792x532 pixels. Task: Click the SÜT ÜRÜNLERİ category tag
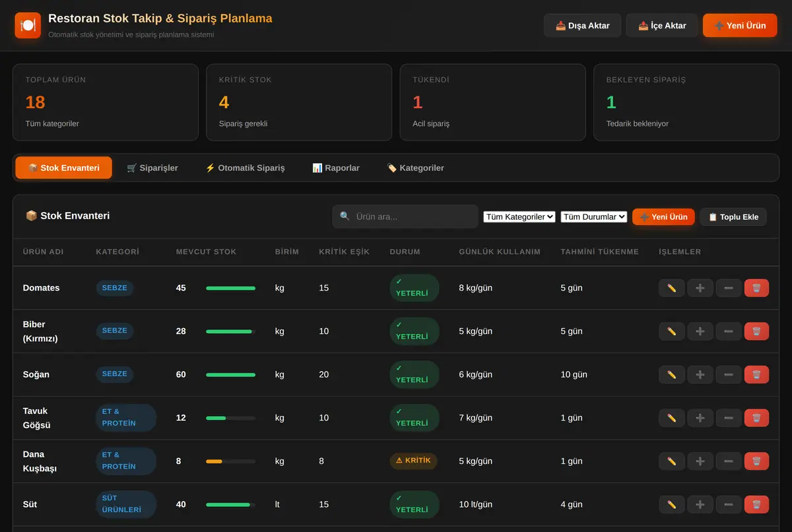pyautogui.click(x=126, y=504)
